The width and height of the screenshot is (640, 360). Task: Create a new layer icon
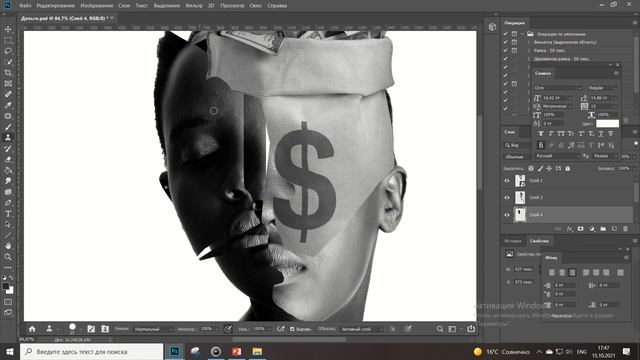tap(614, 229)
